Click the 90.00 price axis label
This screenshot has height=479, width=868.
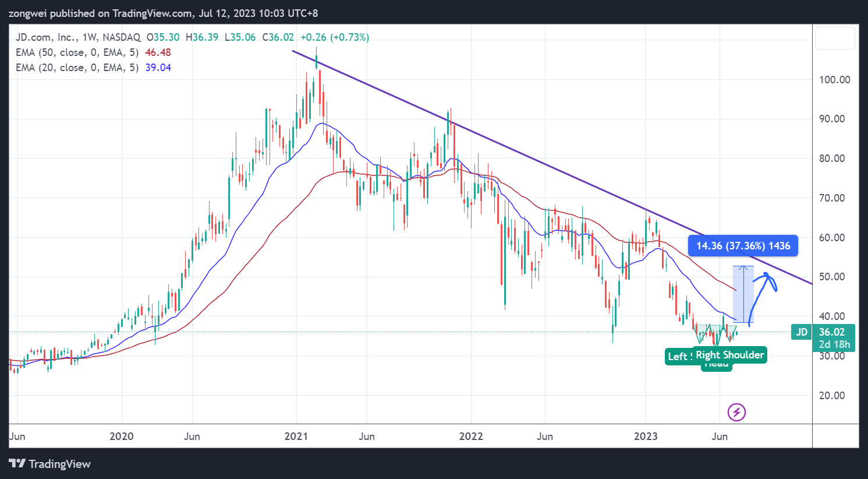(832, 119)
